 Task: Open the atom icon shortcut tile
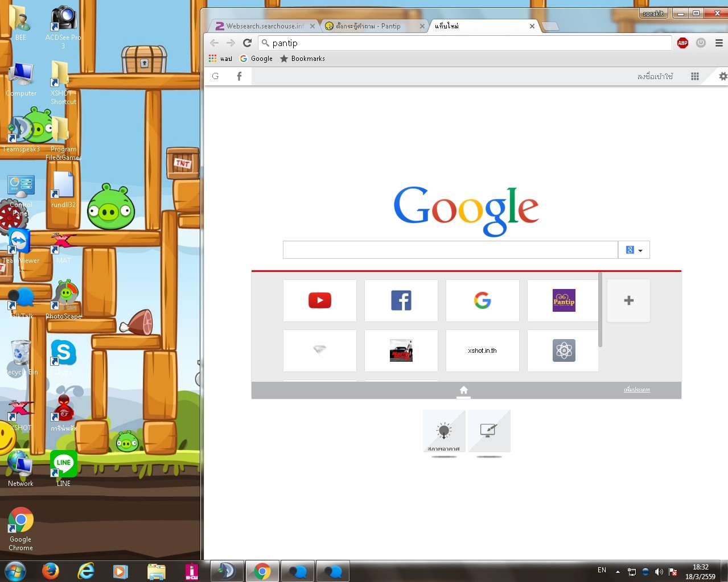click(x=564, y=350)
